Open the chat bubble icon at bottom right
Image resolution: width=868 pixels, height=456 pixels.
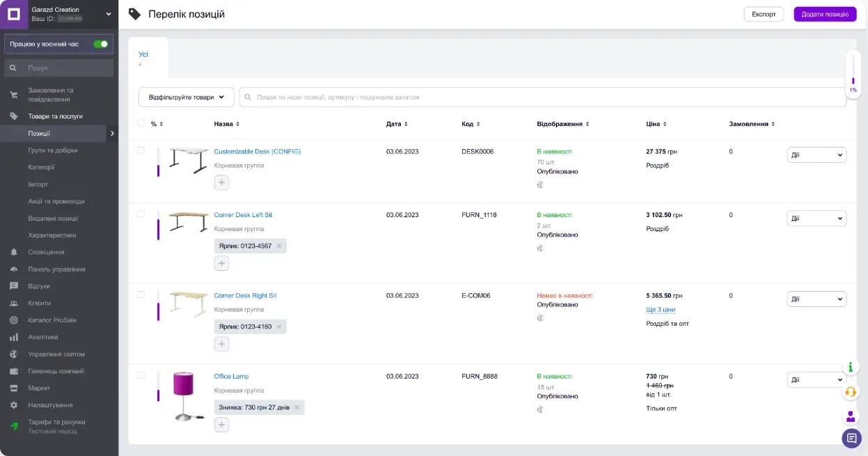click(851, 438)
